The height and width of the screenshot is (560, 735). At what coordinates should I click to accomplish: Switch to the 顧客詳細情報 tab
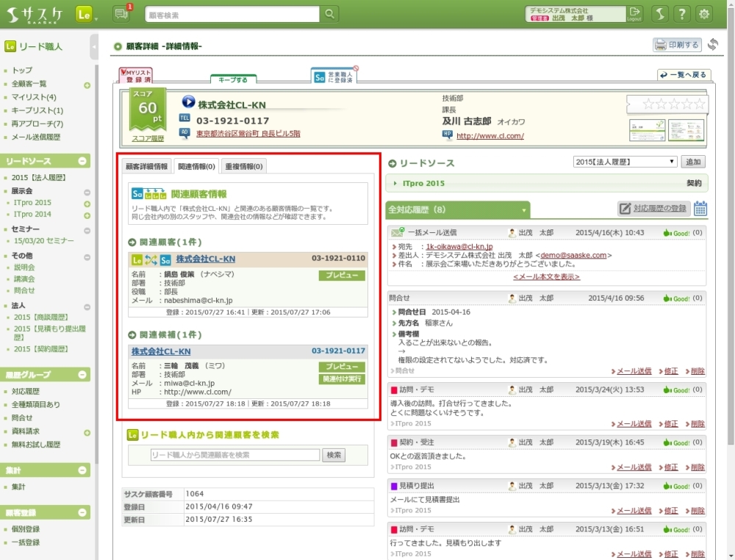[147, 167]
